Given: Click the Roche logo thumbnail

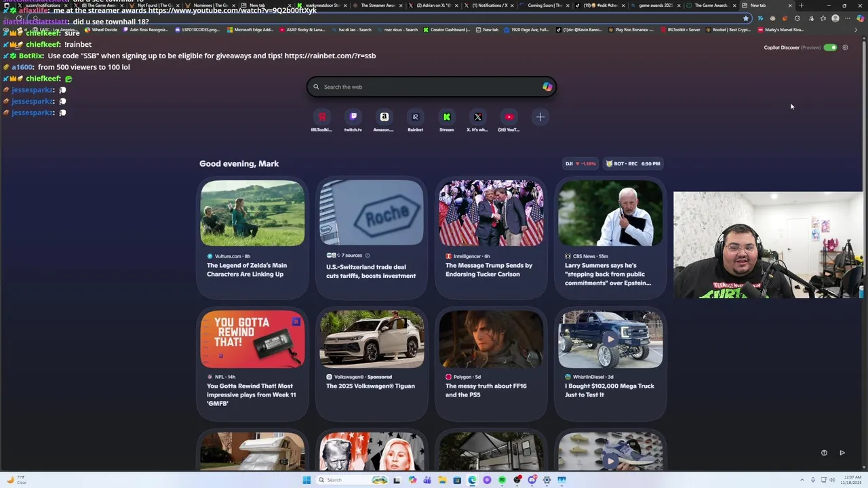Looking at the screenshot, I should (x=372, y=213).
